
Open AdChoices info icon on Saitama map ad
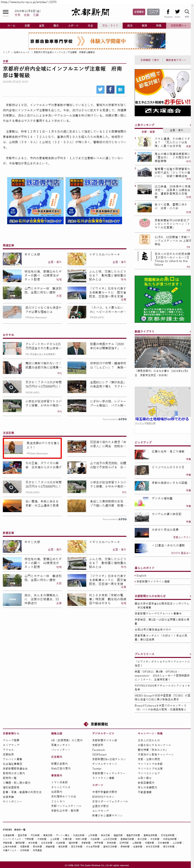click(x=189, y=388)
